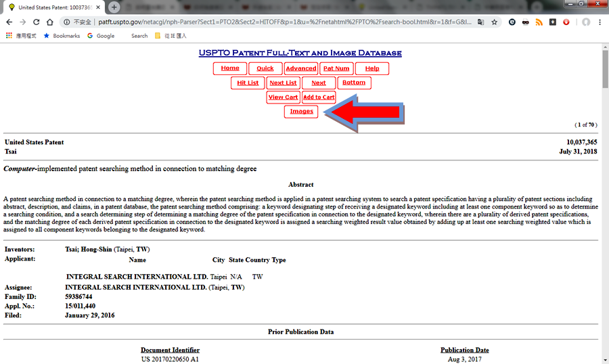Bookmark this page with the star icon
Screen dimensions: 609x364
pyautogui.click(x=494, y=22)
